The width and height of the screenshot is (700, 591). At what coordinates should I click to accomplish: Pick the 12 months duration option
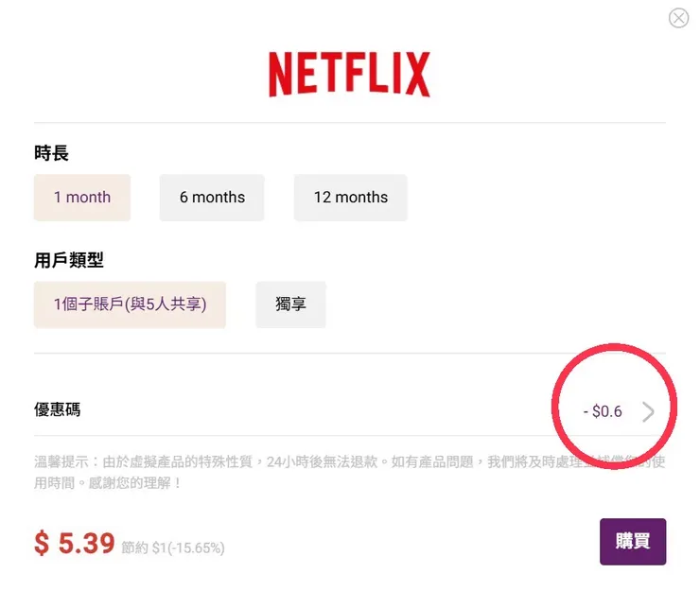coord(350,198)
